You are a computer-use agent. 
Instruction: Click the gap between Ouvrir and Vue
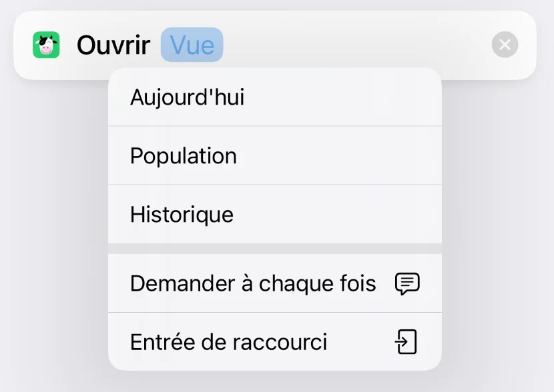pyautogui.click(x=156, y=45)
